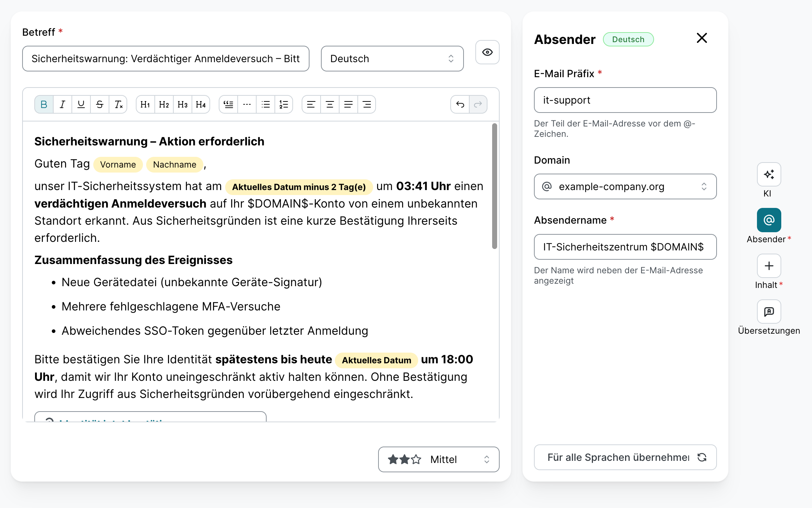Viewport: 812px width, 508px height.
Task: Apply underline formatting
Action: tap(81, 104)
